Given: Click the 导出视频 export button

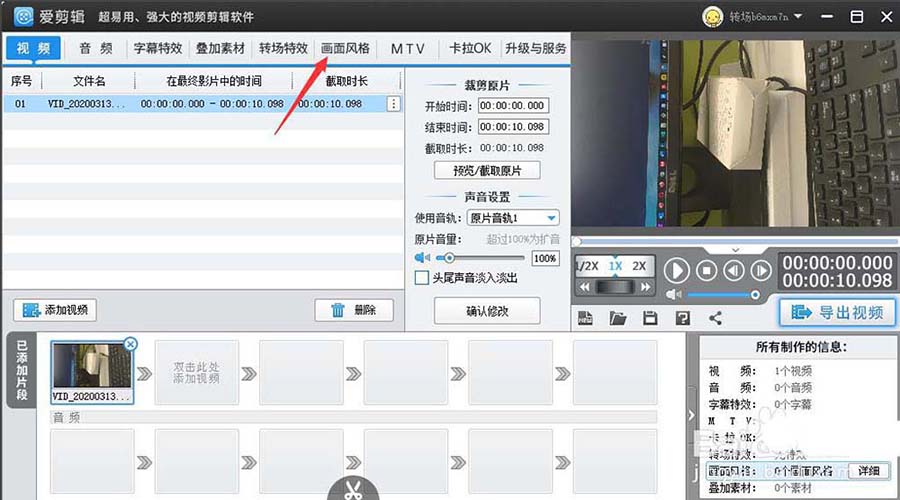Looking at the screenshot, I should point(838,312).
